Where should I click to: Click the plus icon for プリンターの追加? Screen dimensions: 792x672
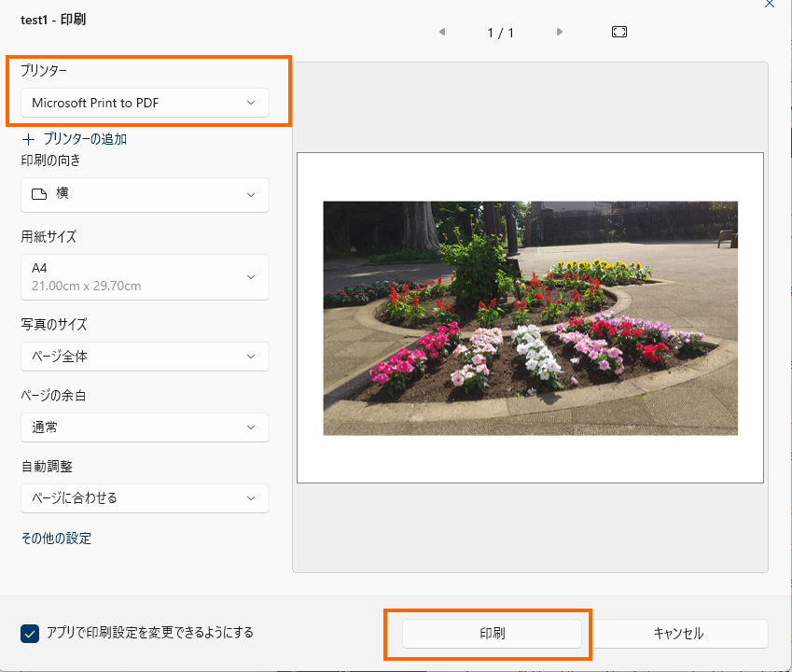[x=28, y=139]
